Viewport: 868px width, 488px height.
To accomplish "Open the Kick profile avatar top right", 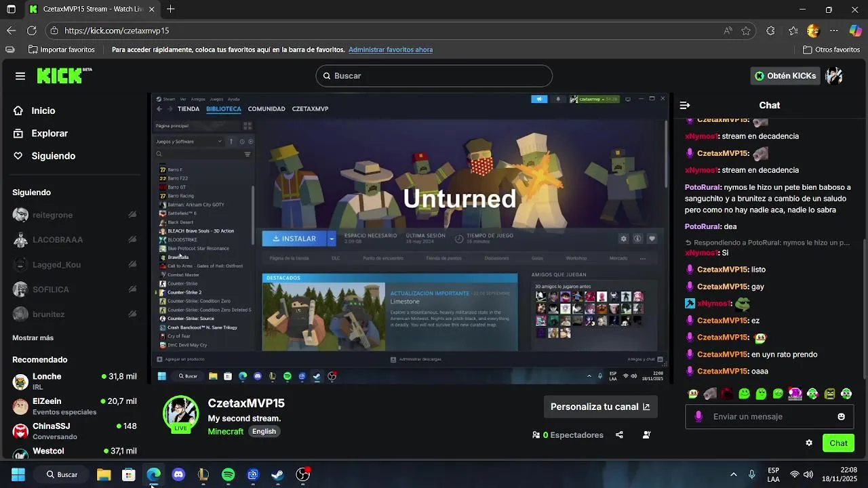I will point(834,76).
